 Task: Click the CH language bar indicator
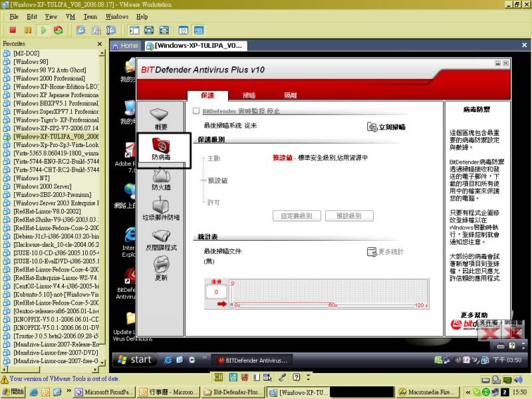pyautogui.click(x=219, y=376)
